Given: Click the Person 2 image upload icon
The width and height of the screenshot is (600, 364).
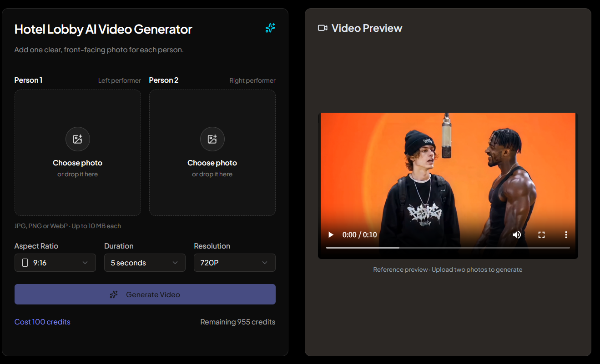Looking at the screenshot, I should pyautogui.click(x=212, y=139).
